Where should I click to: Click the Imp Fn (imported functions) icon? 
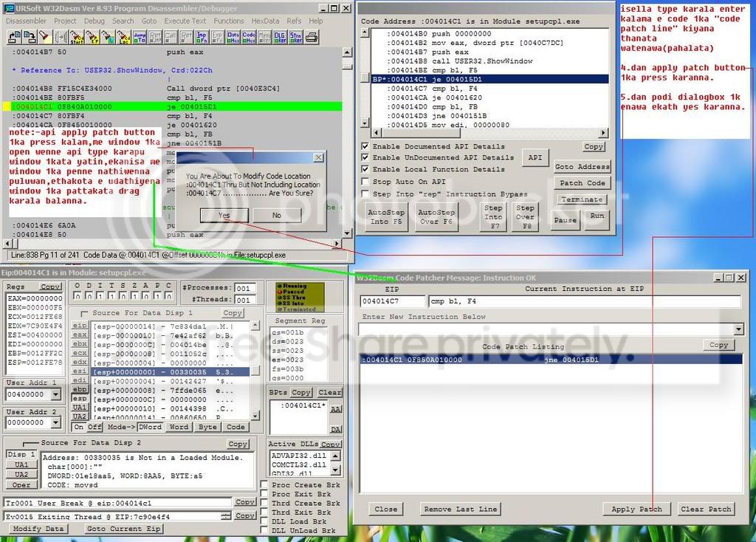tap(201, 37)
